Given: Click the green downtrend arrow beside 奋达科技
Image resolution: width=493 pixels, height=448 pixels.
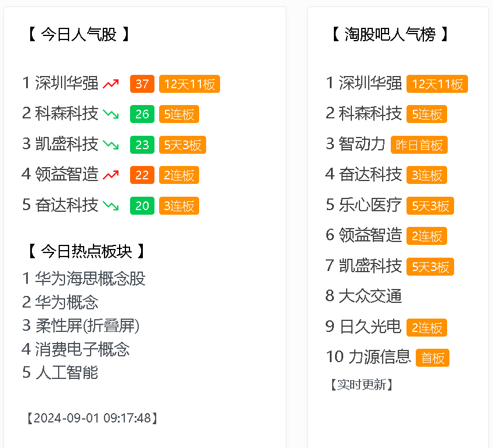Looking at the screenshot, I should 111,206.
